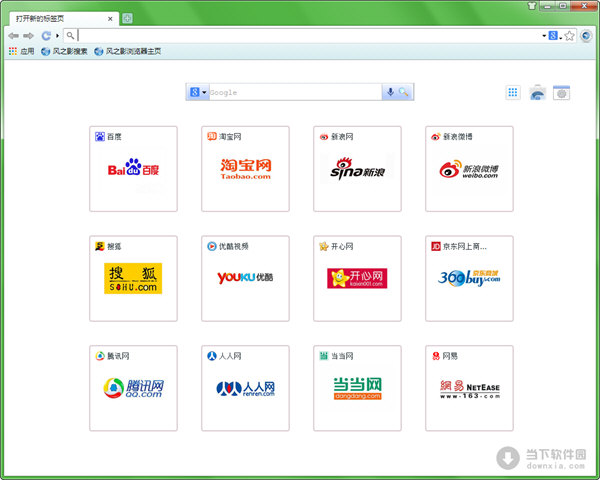Image resolution: width=600 pixels, height=480 pixels.
Task: Click the 优酷视频 play favicon
Action: 212,246
